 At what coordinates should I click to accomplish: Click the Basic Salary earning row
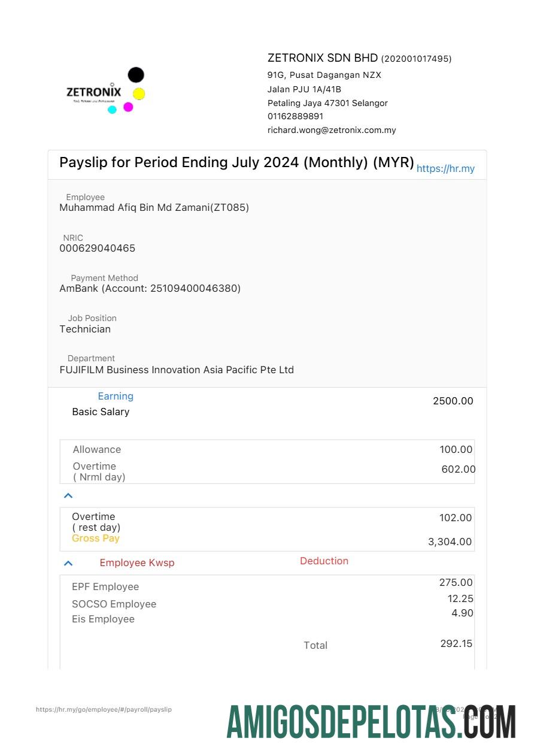tap(101, 412)
